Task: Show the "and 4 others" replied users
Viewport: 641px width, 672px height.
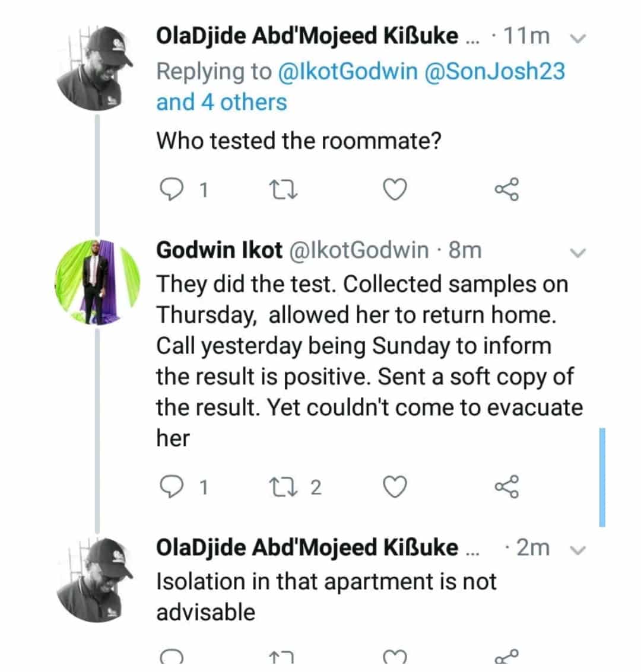Action: tap(221, 102)
